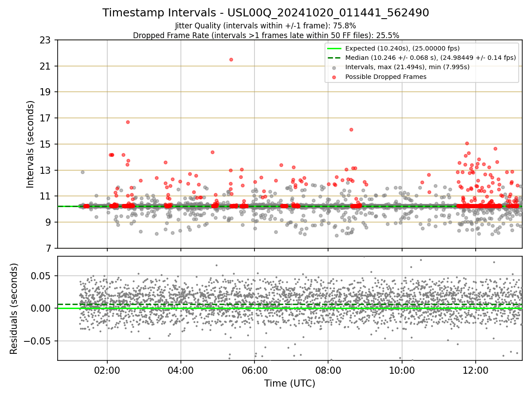532x399 pixels.
Task: Click the plot title 'Timestamp Intervals - USL00Q_20241020_011441_562490'
Action: (266, 13)
